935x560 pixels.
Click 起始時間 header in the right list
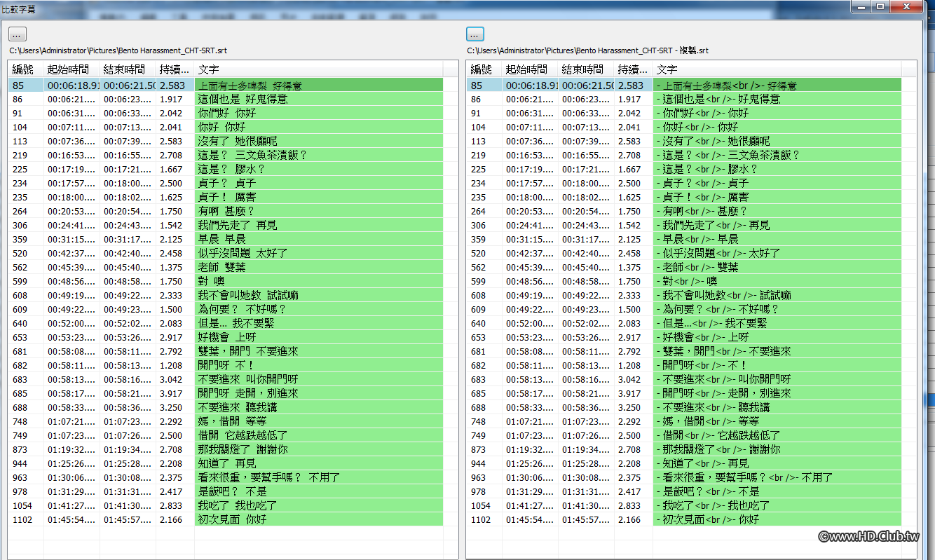pos(530,69)
